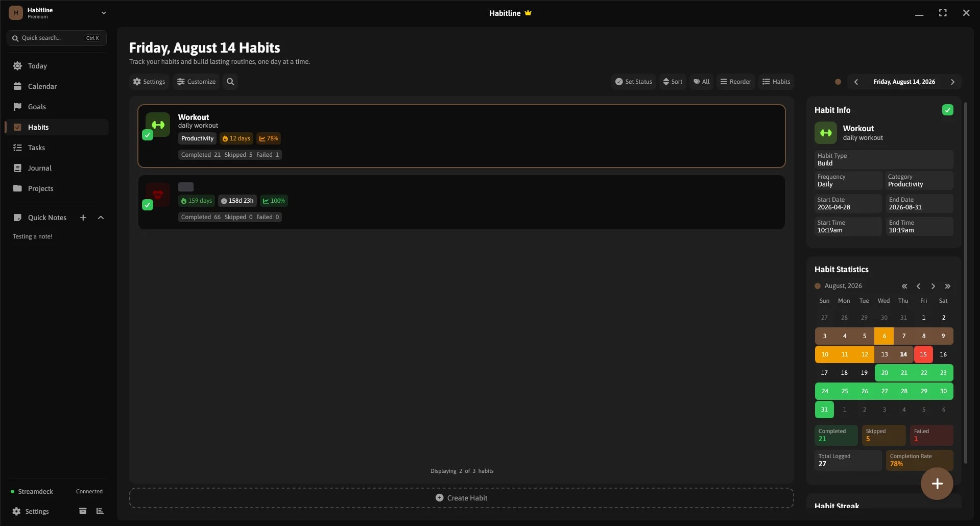Click the right panel vertical scrollbar
The height and width of the screenshot is (526, 980).
[x=965, y=283]
